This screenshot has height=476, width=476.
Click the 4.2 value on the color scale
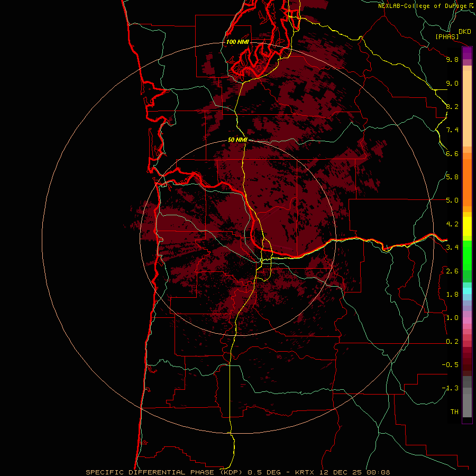[x=452, y=224]
